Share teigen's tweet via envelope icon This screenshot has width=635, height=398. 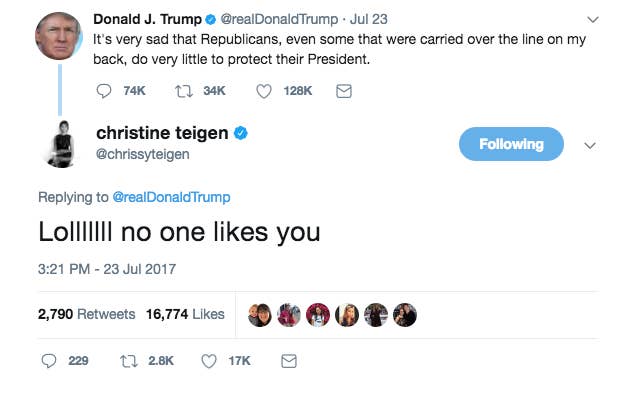click(289, 361)
